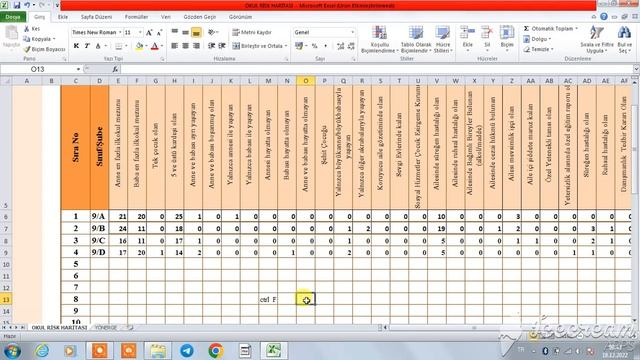Increase font size with large A icon
Screen dimensions: 640x360
tap(149, 32)
